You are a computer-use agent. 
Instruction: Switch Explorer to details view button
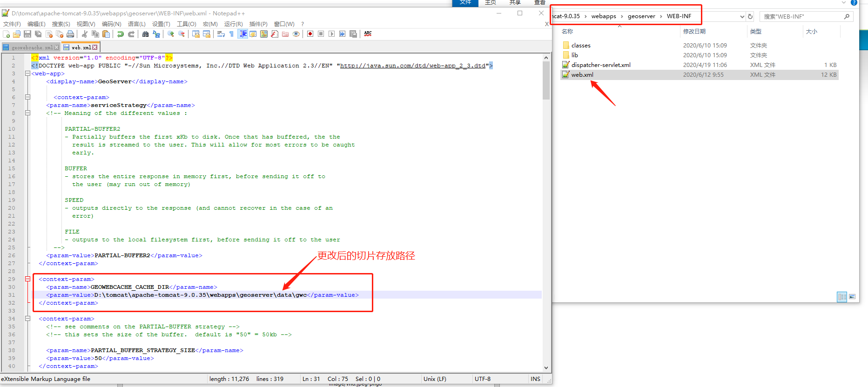point(842,297)
